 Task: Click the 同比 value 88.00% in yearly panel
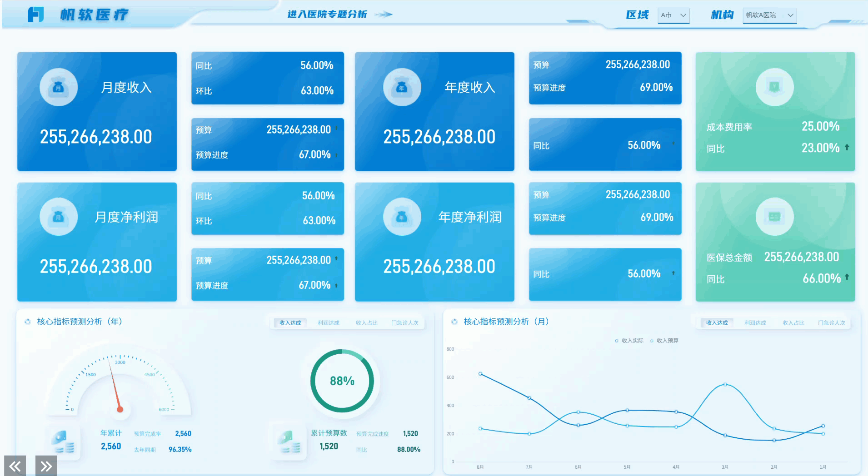tap(409, 449)
